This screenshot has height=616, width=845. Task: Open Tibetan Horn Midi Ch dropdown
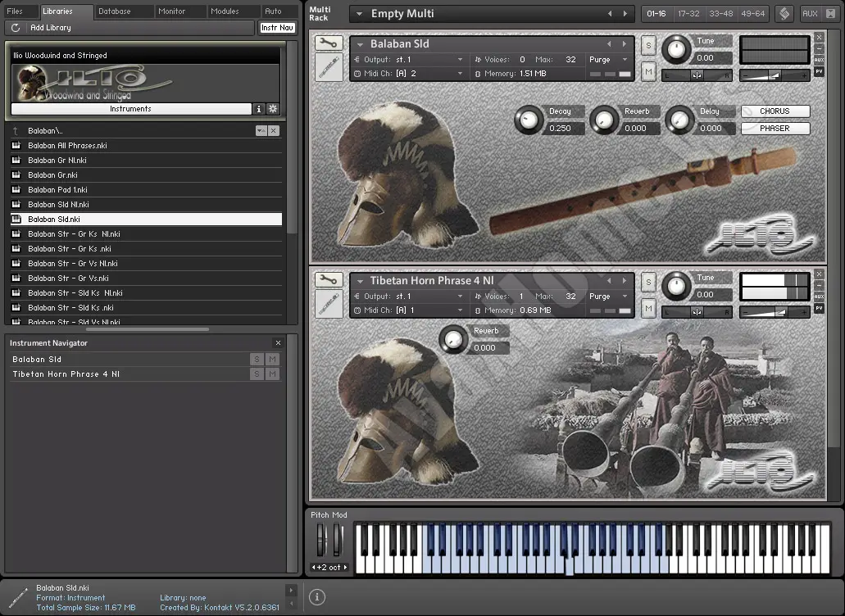click(461, 310)
